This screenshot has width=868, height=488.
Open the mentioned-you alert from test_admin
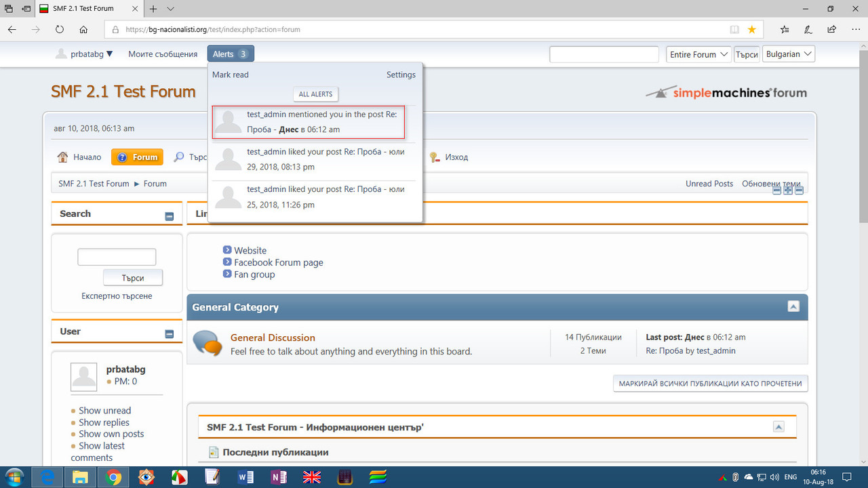pyautogui.click(x=309, y=122)
